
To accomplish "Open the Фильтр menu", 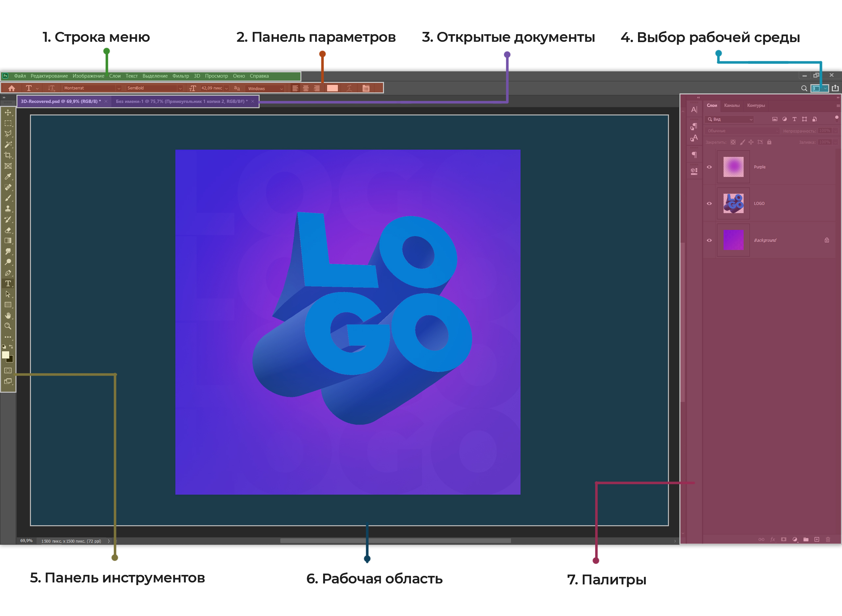I will pos(181,76).
